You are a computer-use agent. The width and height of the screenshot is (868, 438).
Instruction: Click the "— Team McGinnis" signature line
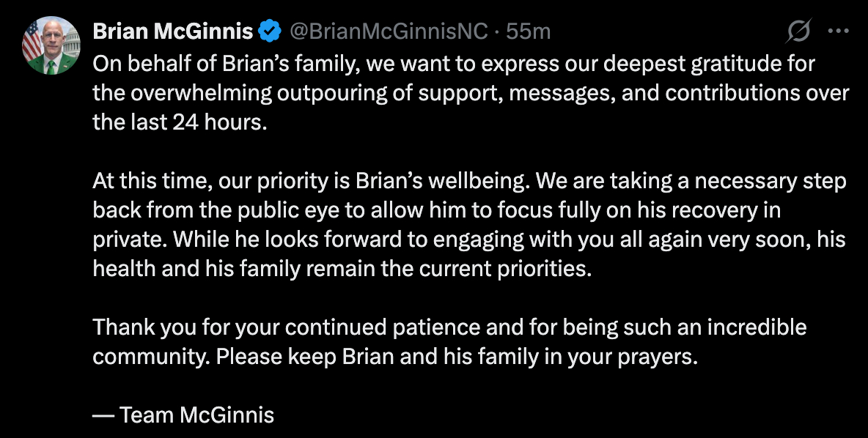coord(183,415)
